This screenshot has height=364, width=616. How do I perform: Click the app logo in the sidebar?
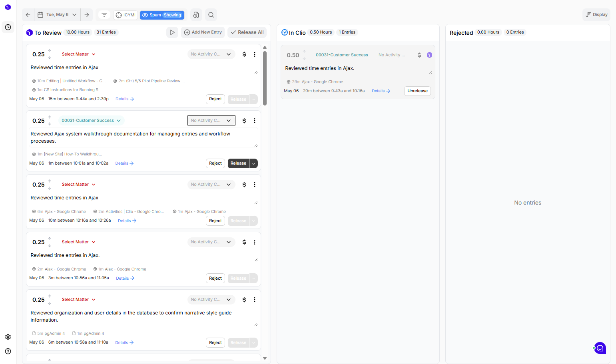(x=8, y=7)
